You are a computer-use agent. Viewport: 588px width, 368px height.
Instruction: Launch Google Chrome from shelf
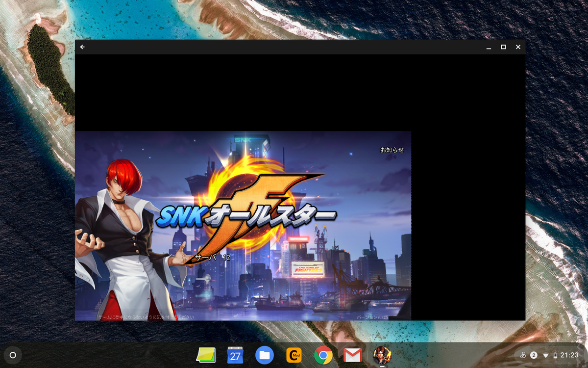323,355
